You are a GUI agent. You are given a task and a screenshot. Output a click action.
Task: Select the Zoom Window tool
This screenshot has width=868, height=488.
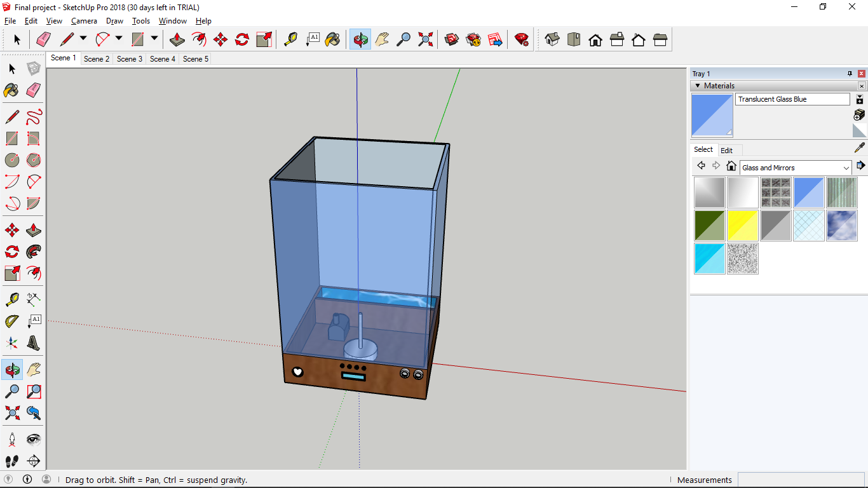click(x=34, y=391)
